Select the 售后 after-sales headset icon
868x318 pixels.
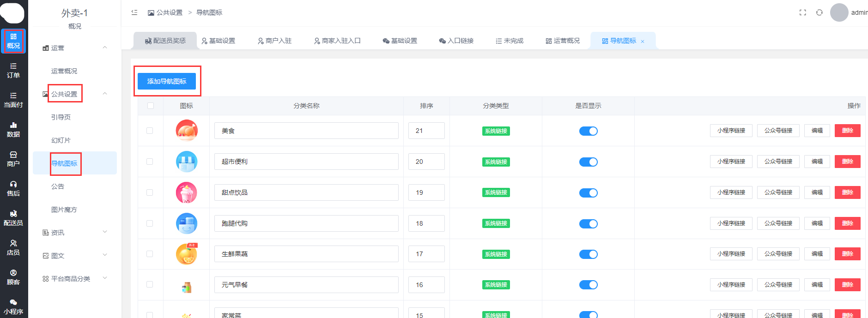(x=13, y=188)
